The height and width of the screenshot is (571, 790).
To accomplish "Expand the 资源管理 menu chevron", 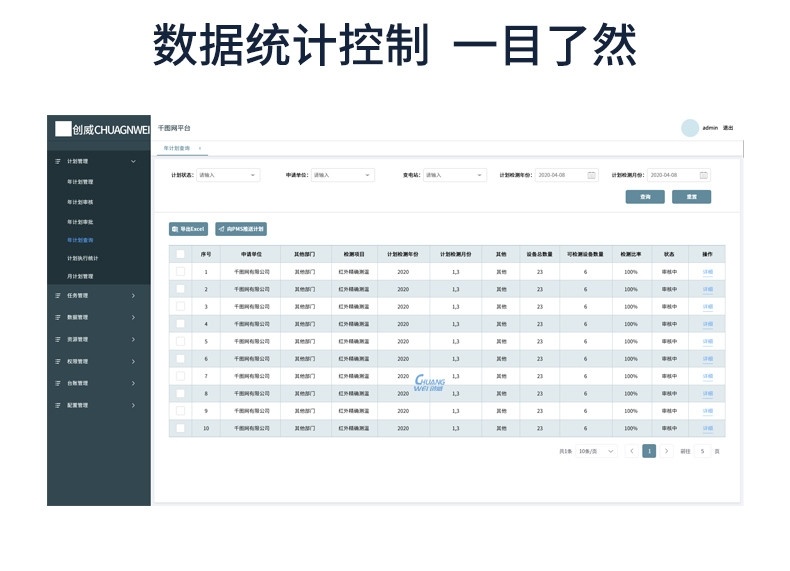I will [134, 339].
